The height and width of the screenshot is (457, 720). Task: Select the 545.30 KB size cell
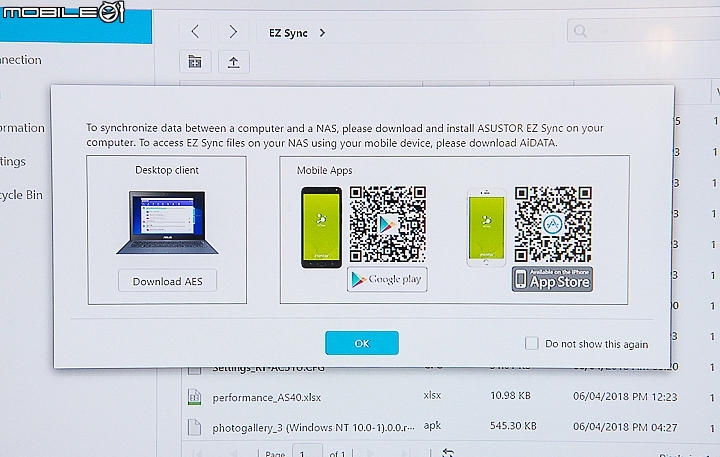[x=513, y=426]
